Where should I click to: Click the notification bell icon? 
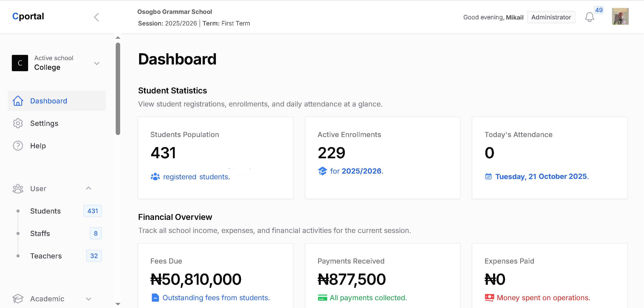pos(589,17)
